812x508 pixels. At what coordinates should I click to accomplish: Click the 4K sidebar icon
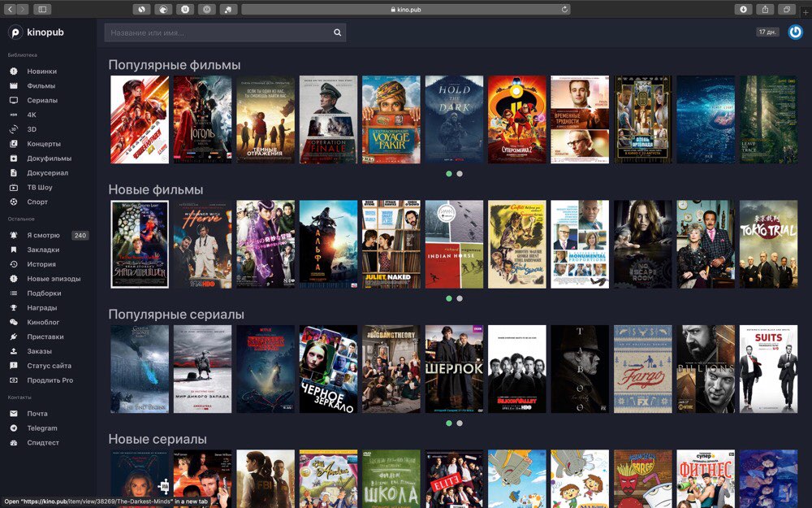pyautogui.click(x=14, y=115)
